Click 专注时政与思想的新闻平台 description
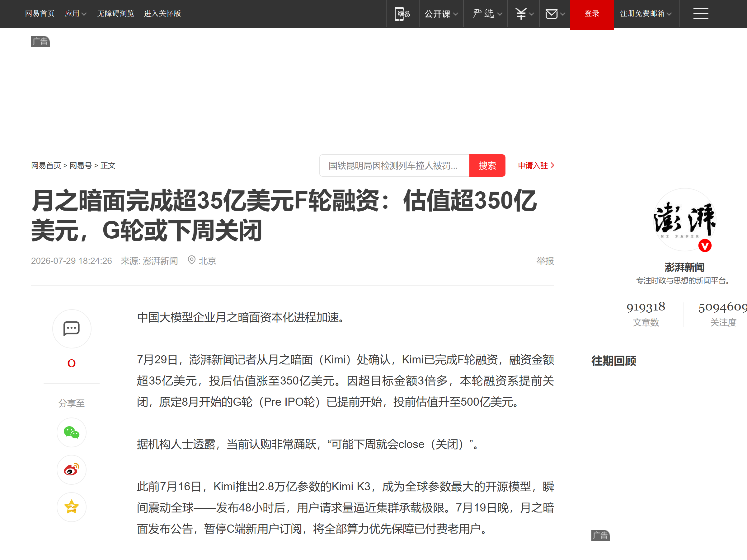 click(684, 281)
